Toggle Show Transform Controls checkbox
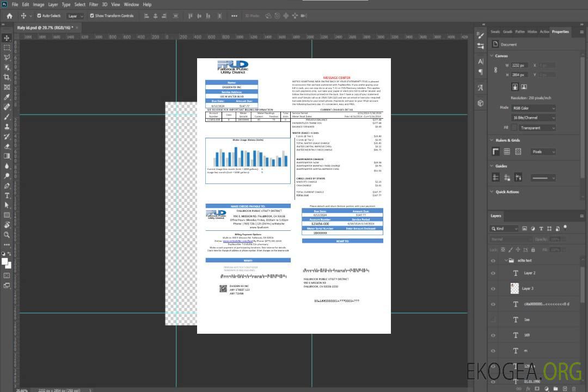 tap(92, 16)
